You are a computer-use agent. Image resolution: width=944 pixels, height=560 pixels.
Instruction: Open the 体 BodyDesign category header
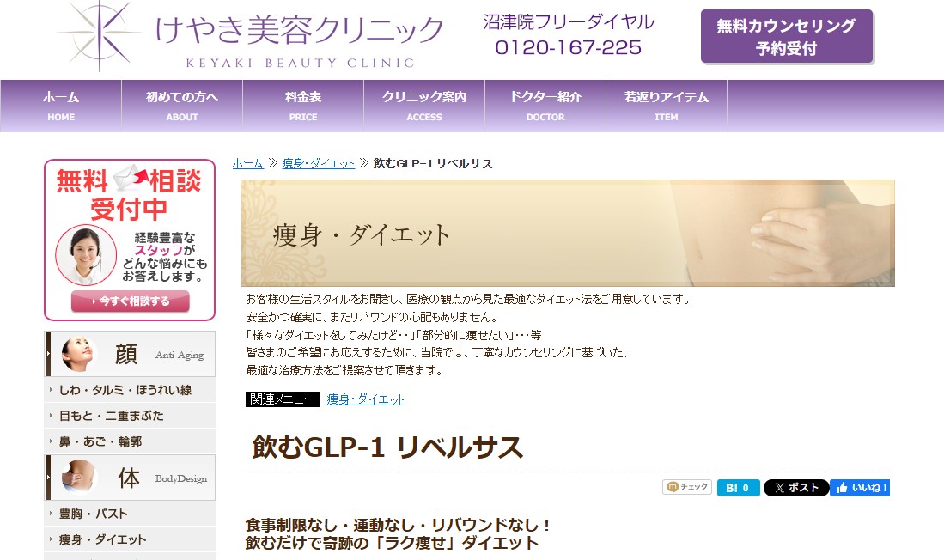(130, 478)
